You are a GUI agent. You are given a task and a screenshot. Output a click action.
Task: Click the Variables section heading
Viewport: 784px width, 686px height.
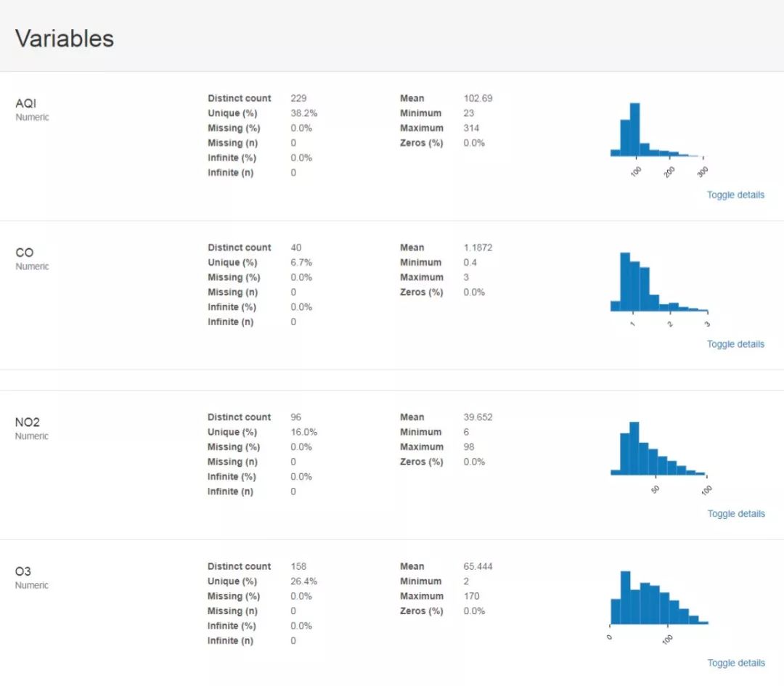(x=65, y=38)
